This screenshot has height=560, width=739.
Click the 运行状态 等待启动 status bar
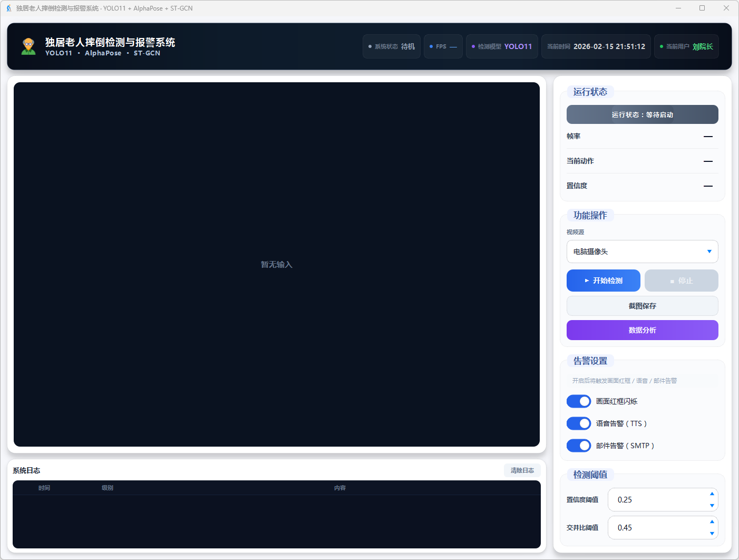642,114
